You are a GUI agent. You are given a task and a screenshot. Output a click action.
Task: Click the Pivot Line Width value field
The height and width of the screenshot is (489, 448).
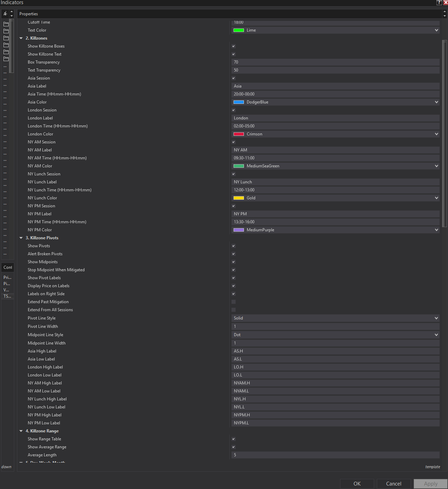[x=335, y=326]
